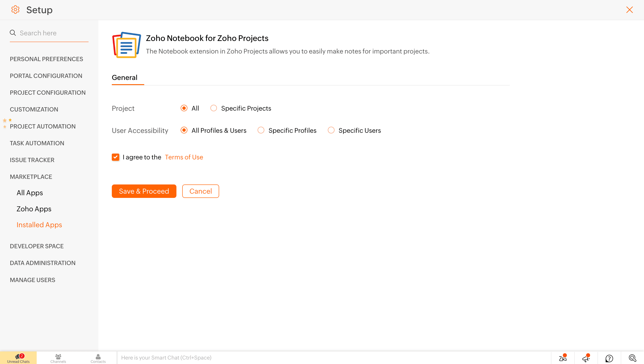Click the Cancel button

click(x=201, y=191)
